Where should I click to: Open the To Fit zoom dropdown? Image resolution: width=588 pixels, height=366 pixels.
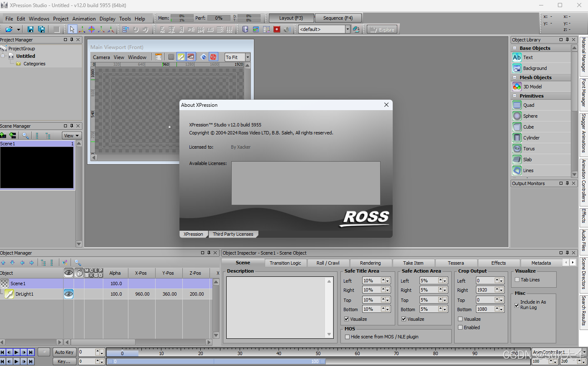248,57
